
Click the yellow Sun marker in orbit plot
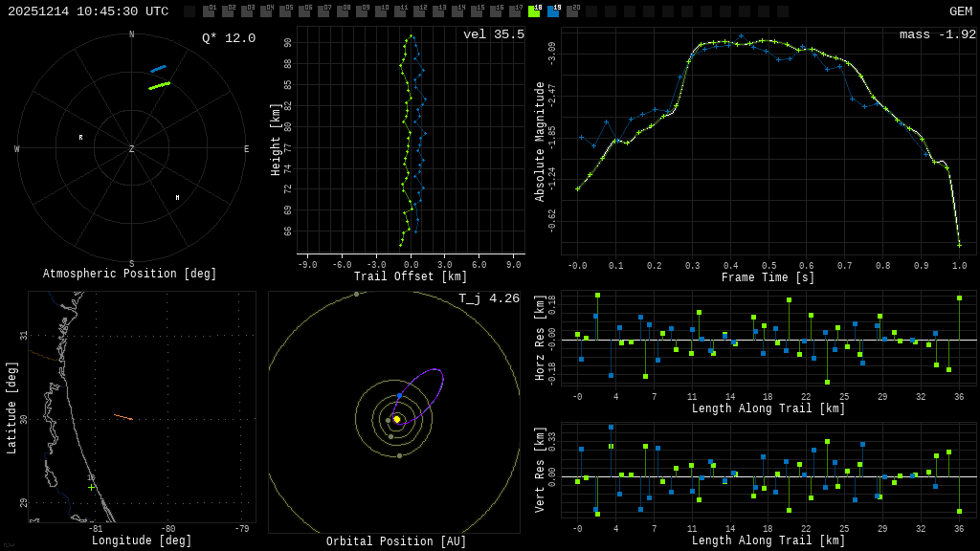coord(397,419)
